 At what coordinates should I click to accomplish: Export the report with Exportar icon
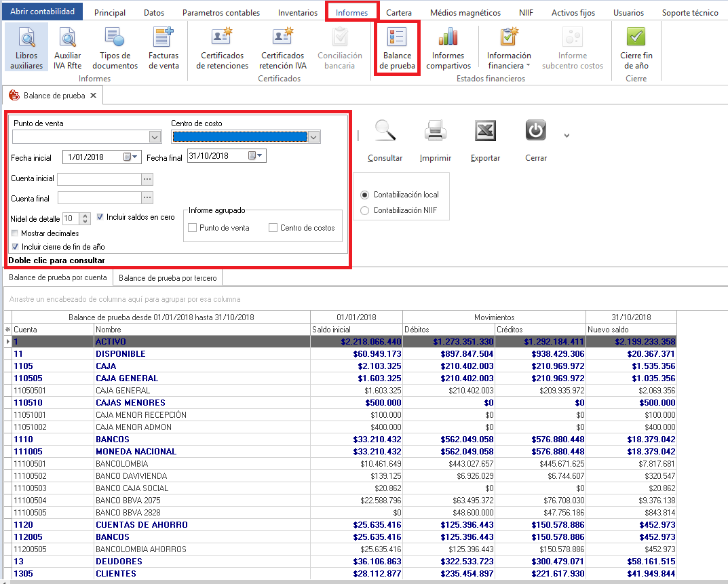tap(485, 132)
